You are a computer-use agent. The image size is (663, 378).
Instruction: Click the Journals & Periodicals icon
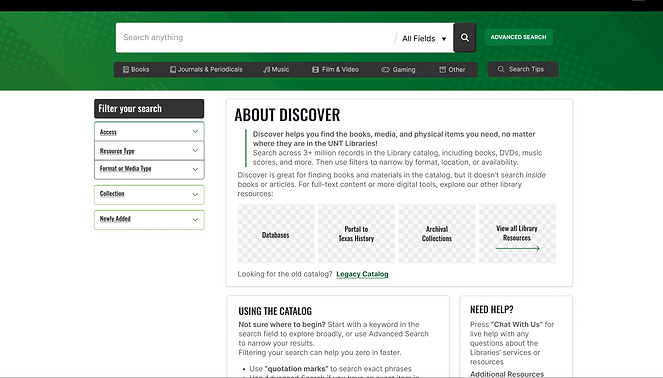coord(173,69)
